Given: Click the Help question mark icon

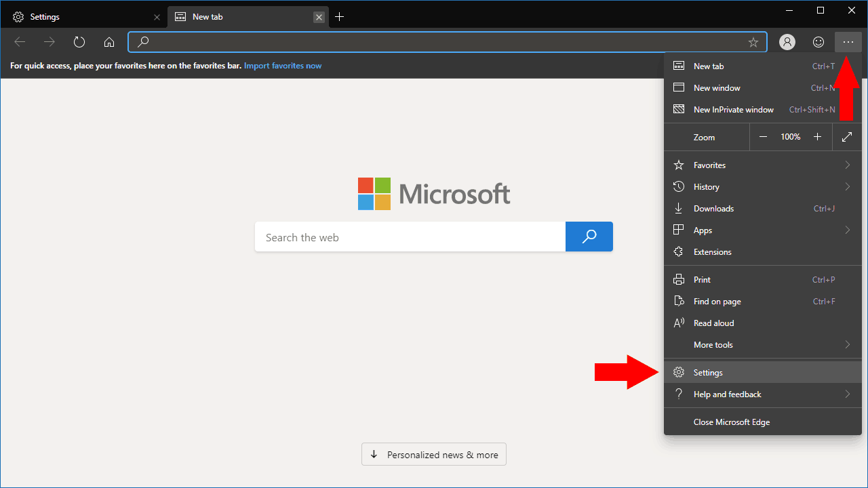Looking at the screenshot, I should pos(678,394).
